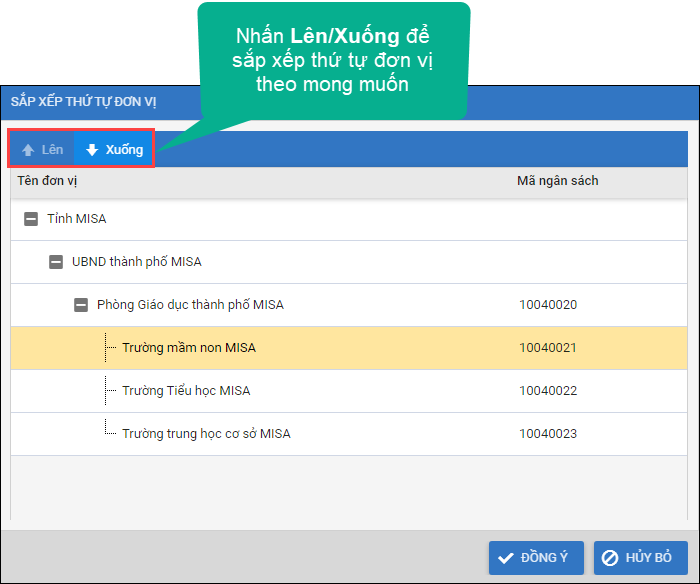The height and width of the screenshot is (584, 700).
Task: Confirm with the ĐỒNG Ý button
Action: click(536, 558)
